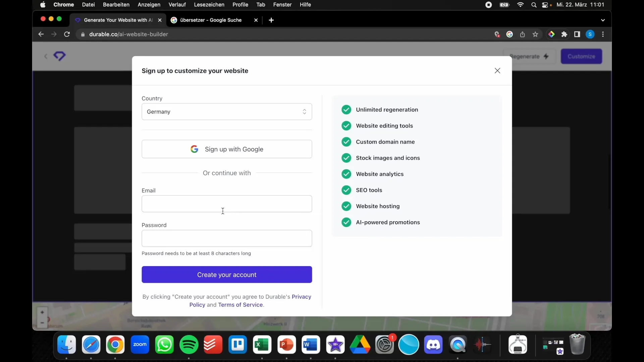Open Trello from the Dock

point(238,345)
